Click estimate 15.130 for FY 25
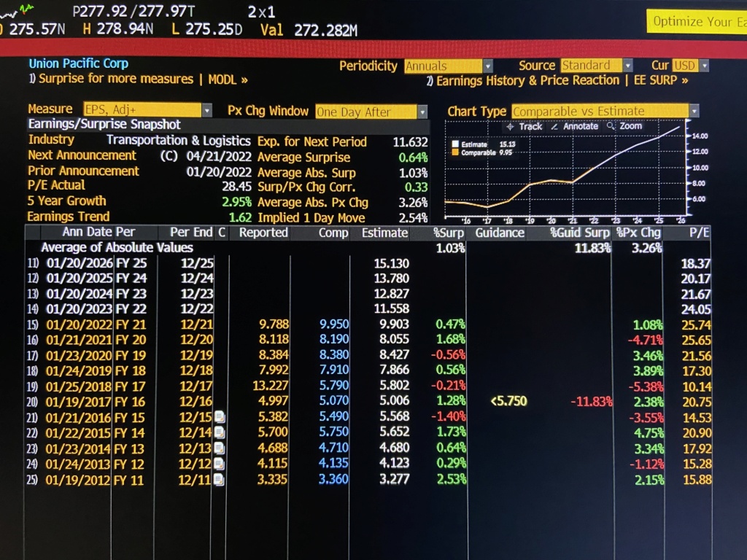 point(392,263)
